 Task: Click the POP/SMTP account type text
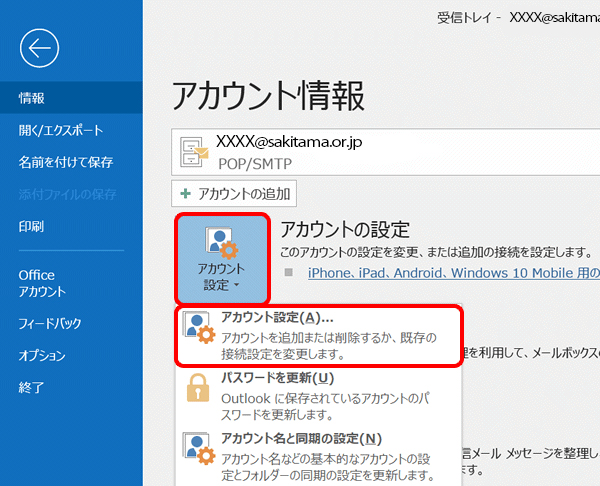pyautogui.click(x=255, y=164)
